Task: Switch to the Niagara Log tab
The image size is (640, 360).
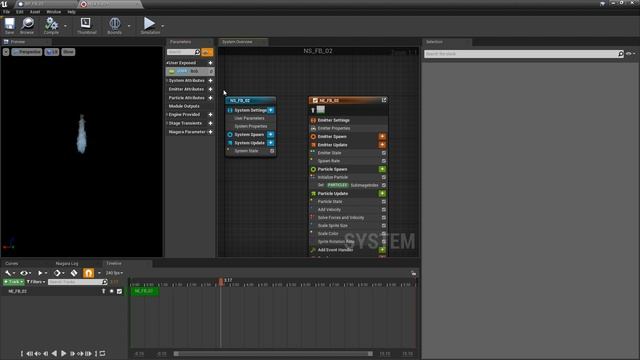Action: (67, 264)
